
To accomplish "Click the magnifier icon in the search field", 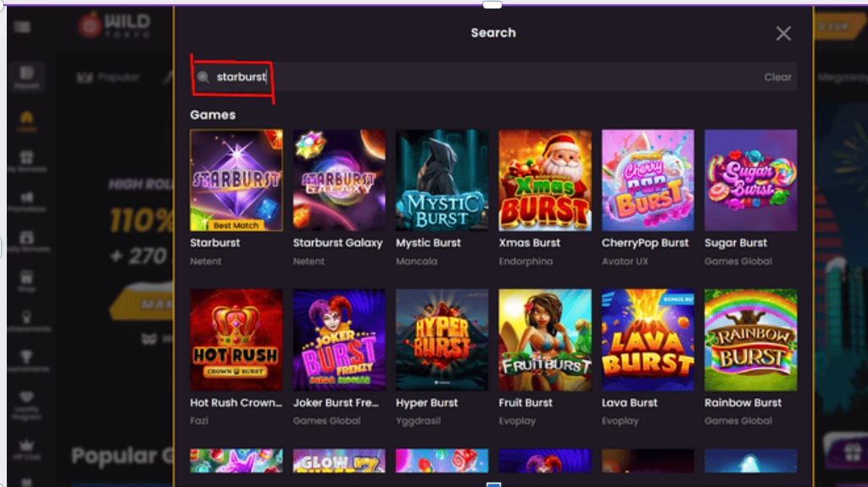I will tap(203, 77).
